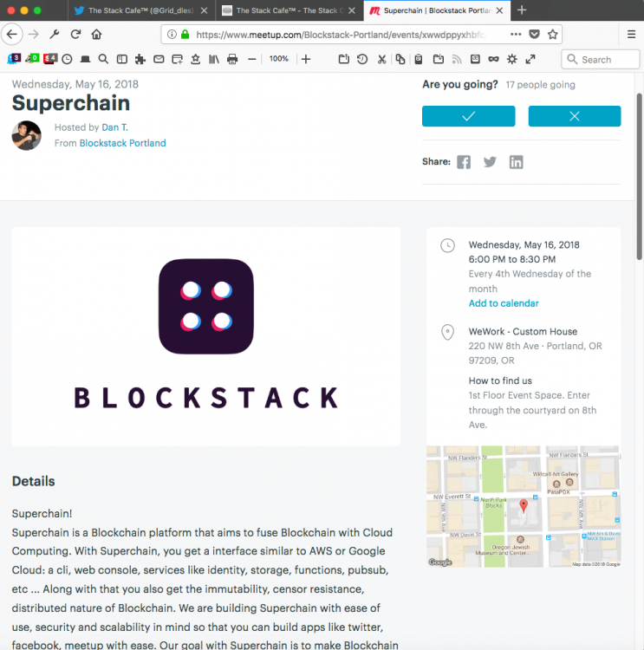Share event on Facebook
644x650 pixels.
[464, 162]
